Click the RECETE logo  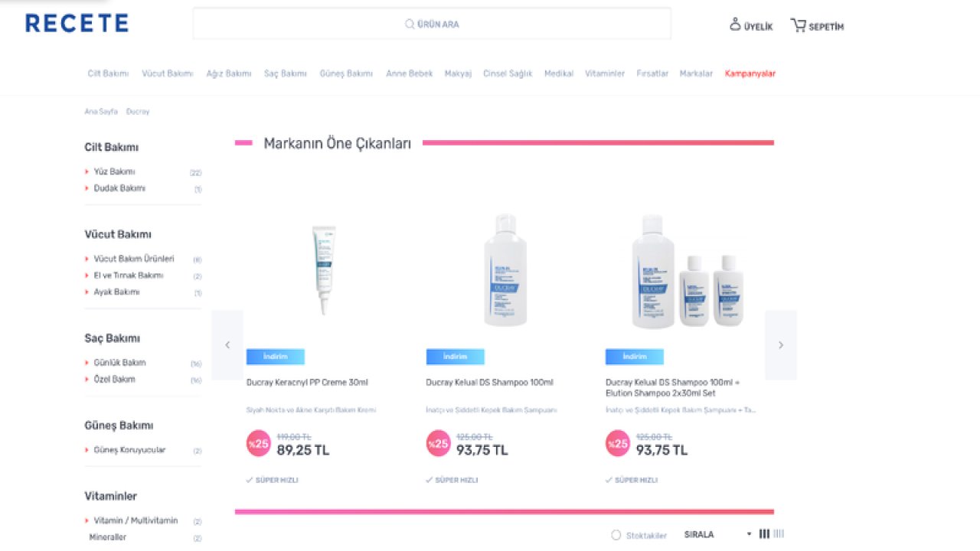click(77, 23)
